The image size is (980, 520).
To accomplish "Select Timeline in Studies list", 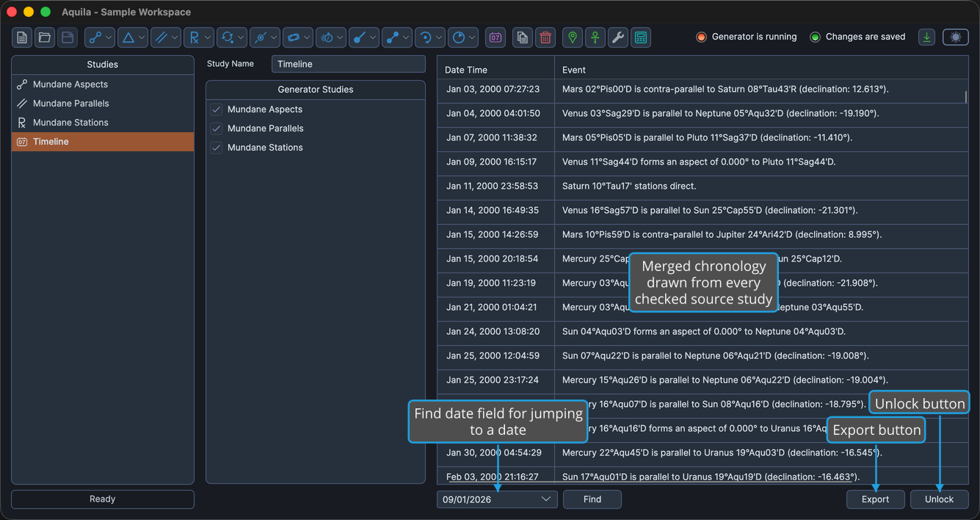I will [x=103, y=142].
